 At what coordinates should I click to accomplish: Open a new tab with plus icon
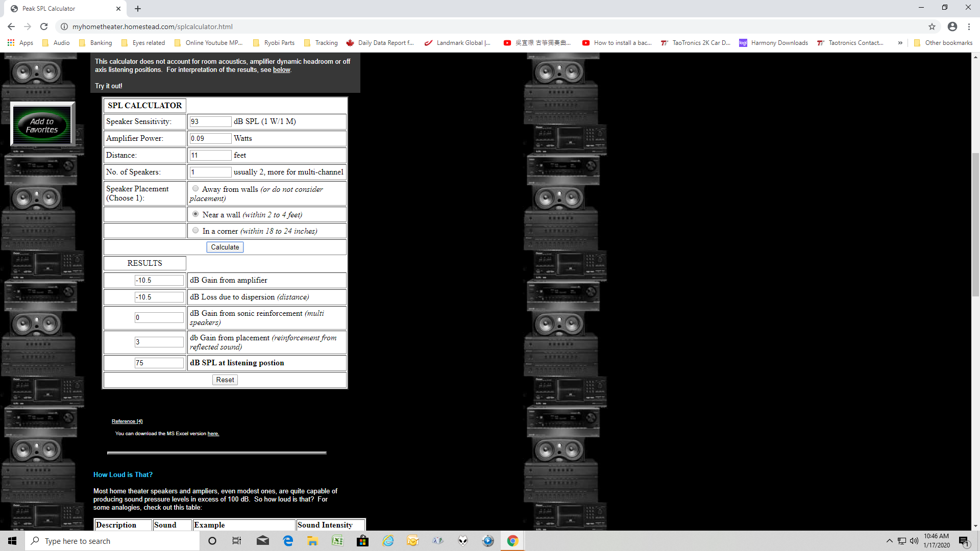point(138,9)
